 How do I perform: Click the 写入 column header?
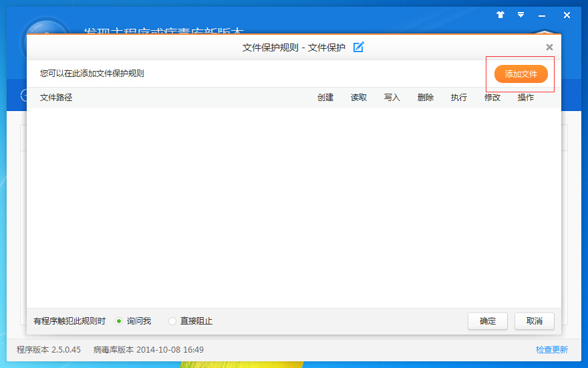[392, 98]
